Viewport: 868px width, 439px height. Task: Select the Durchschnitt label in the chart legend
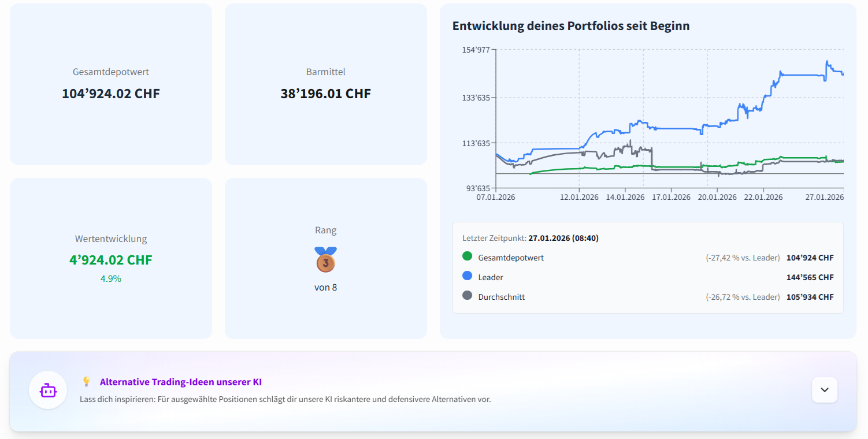point(502,297)
